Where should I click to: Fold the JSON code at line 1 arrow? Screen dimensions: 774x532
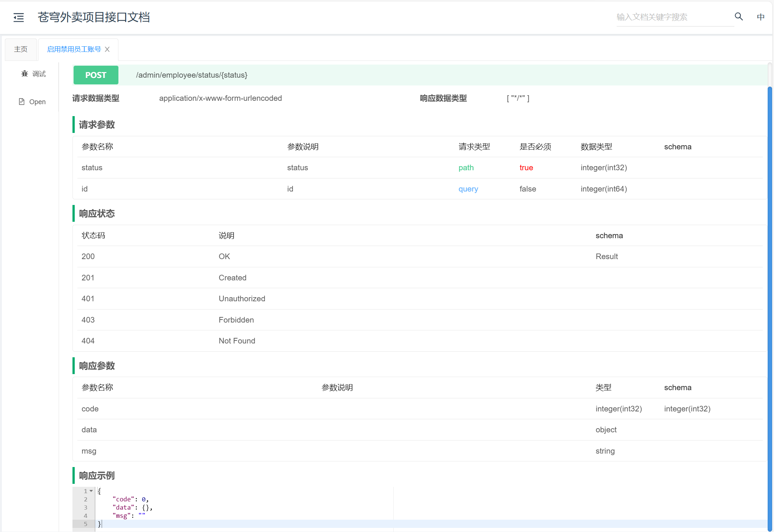[x=91, y=491]
